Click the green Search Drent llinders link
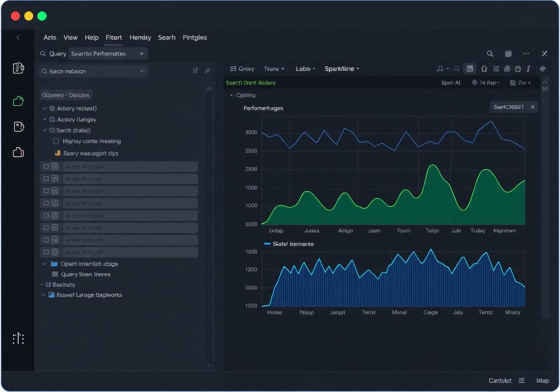Screen dimensions: 560x392 251,83
